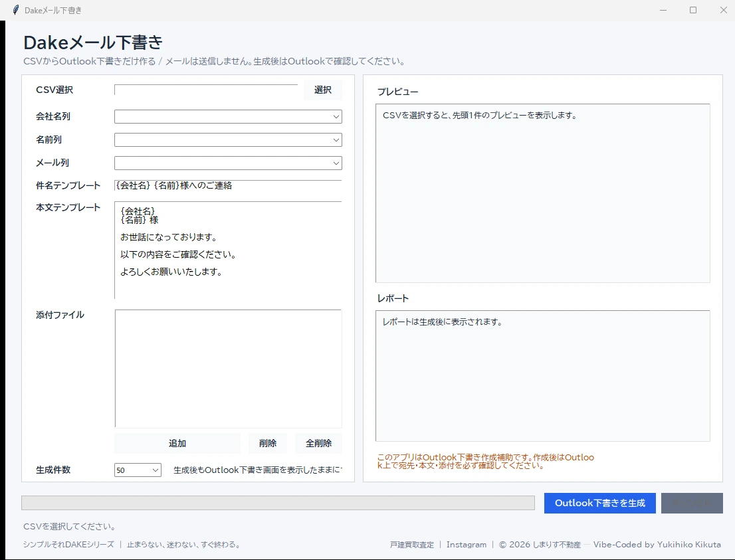The height and width of the screenshot is (560, 735).
Task: Click the feather app icon in title bar
Action: [15, 10]
